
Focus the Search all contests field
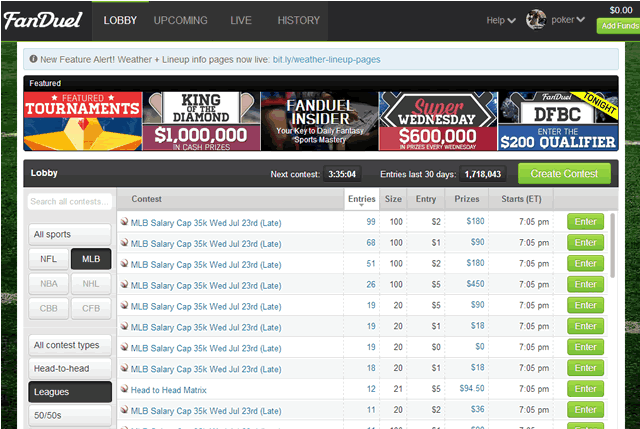pyautogui.click(x=70, y=201)
